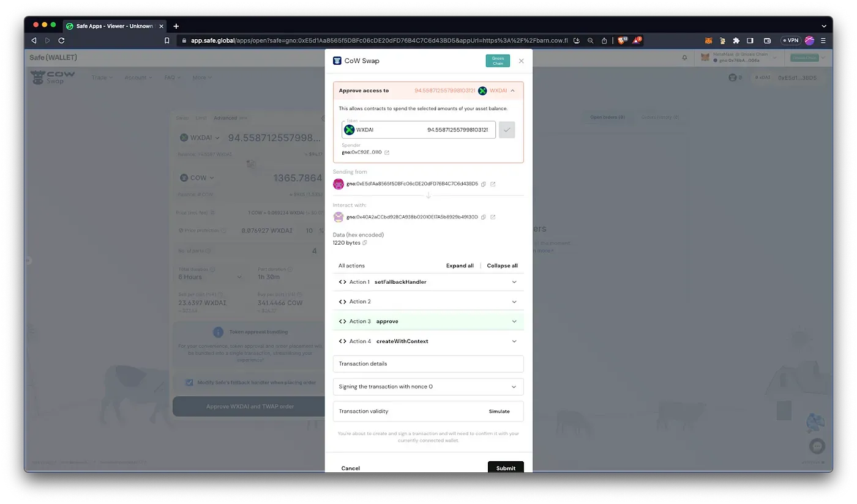Click the CoW Swap app icon in modal header
The image size is (857, 504).
(337, 61)
